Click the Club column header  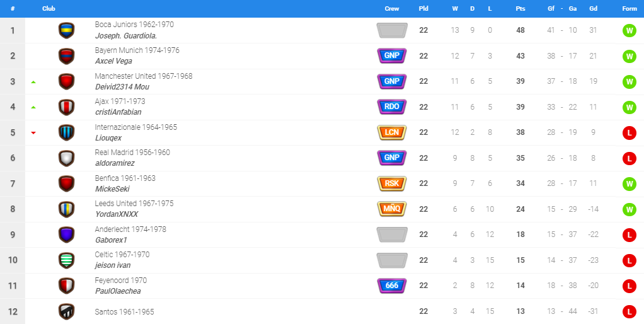pos(49,9)
